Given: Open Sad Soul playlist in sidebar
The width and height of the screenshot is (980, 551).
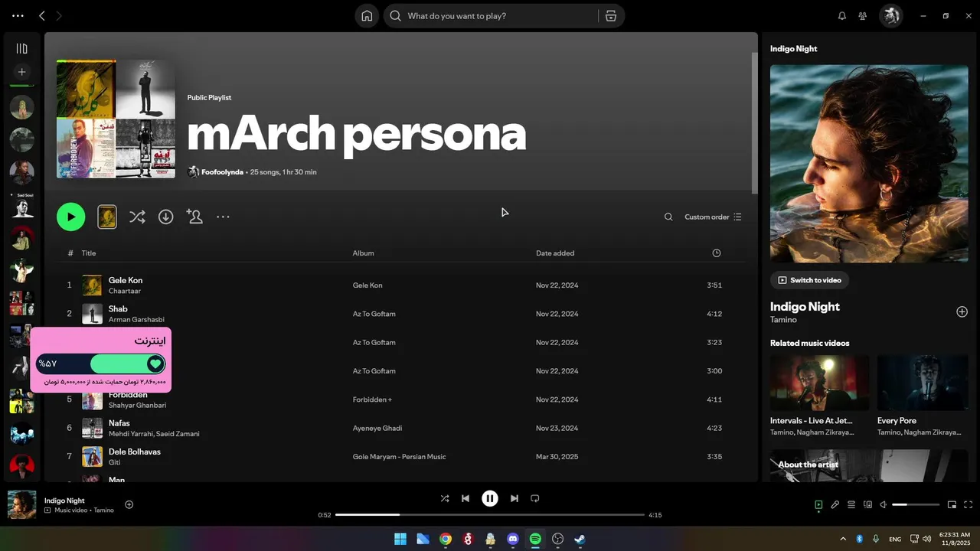Looking at the screenshot, I should (x=22, y=207).
